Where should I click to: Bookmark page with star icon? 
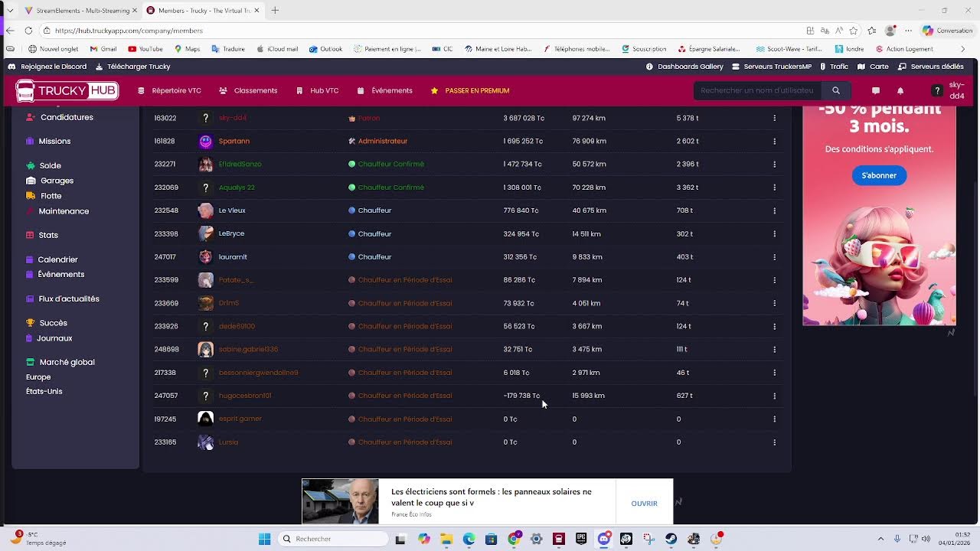(x=853, y=31)
